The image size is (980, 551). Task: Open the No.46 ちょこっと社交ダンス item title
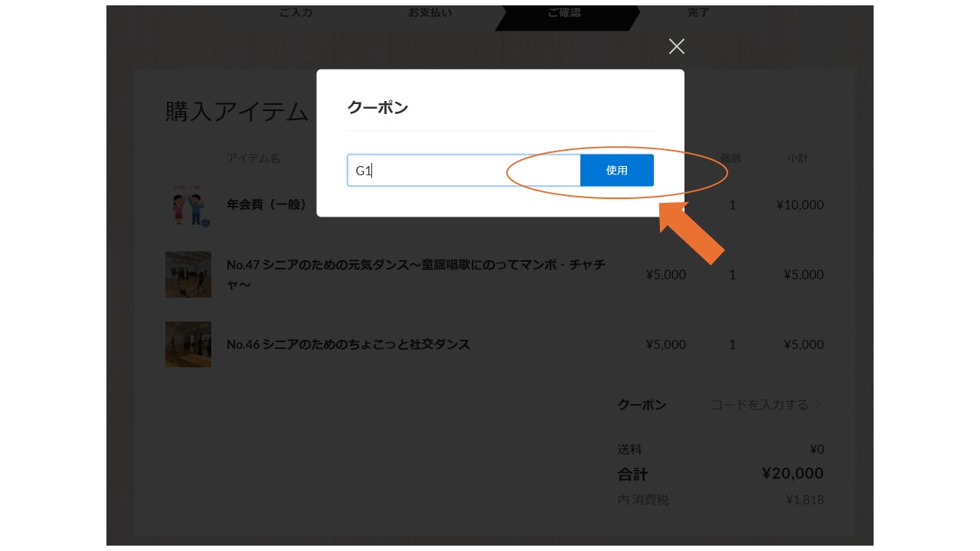click(348, 344)
